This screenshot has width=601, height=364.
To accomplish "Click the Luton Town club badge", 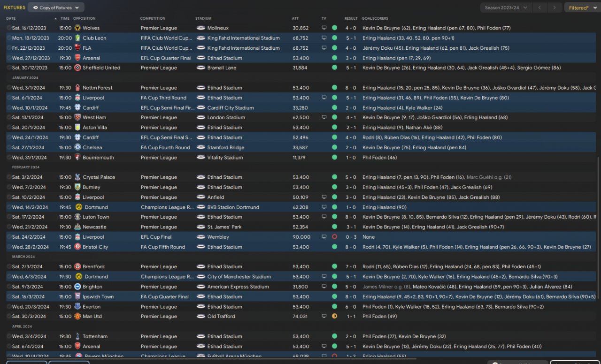I will coord(77,217).
